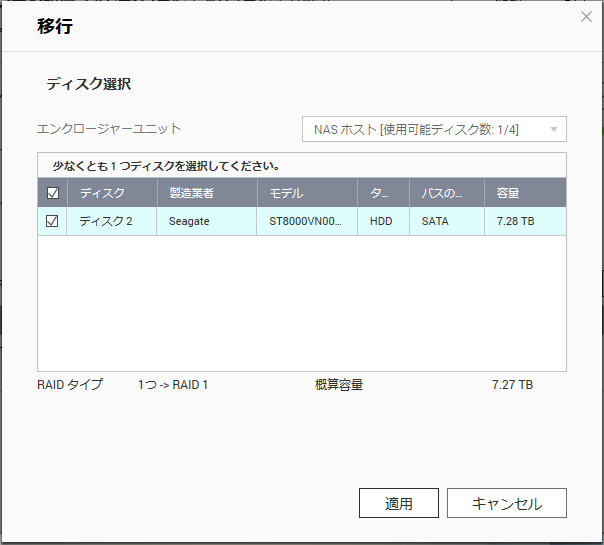
Task: Click the 容量 column header
Action: [525, 193]
